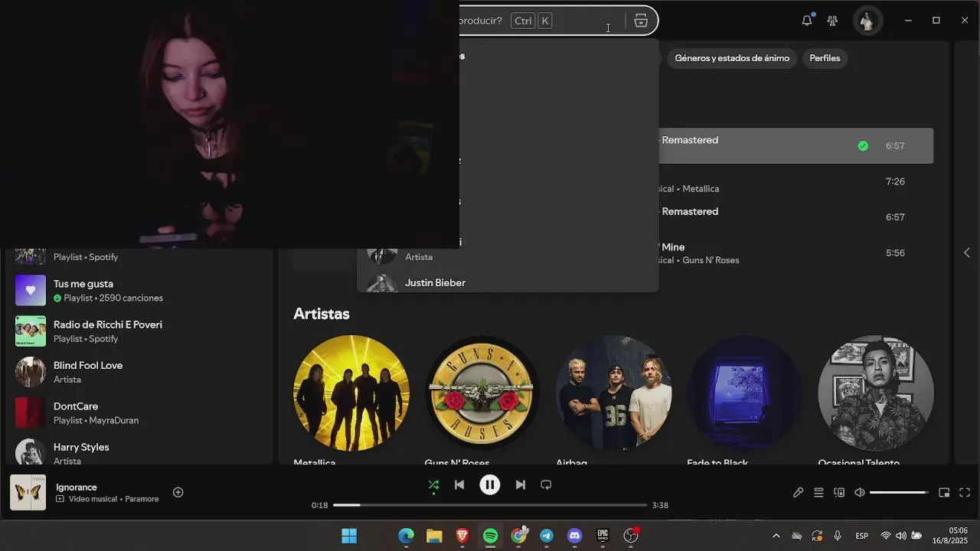Click the Spotify taskbar icon
The height and width of the screenshot is (551, 980).
click(x=491, y=536)
